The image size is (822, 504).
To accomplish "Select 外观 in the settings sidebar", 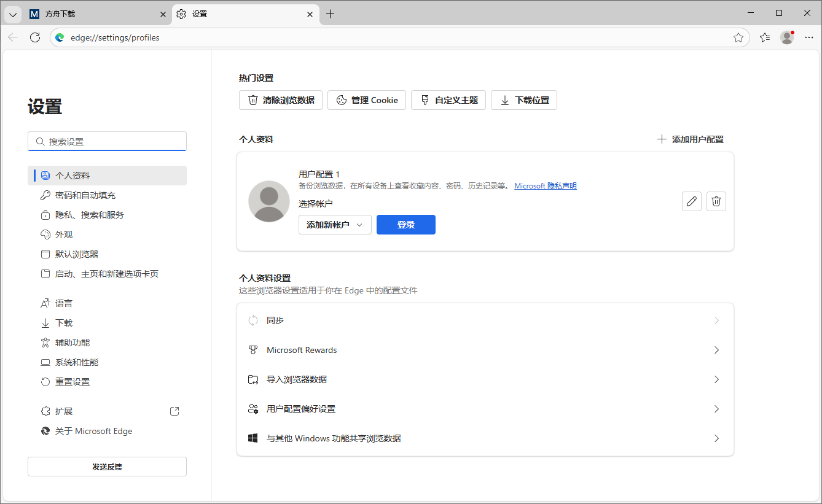I will pos(63,234).
